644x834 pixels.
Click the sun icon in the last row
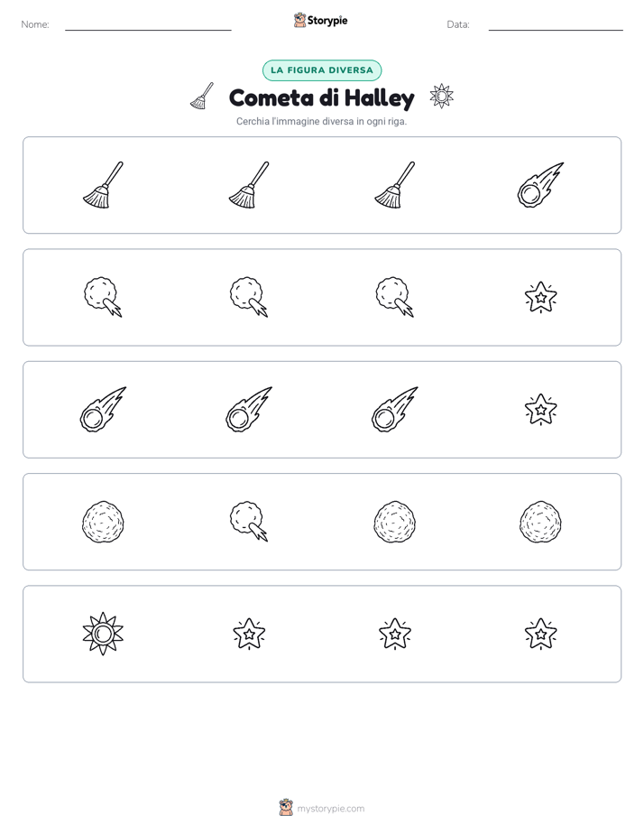point(103,634)
